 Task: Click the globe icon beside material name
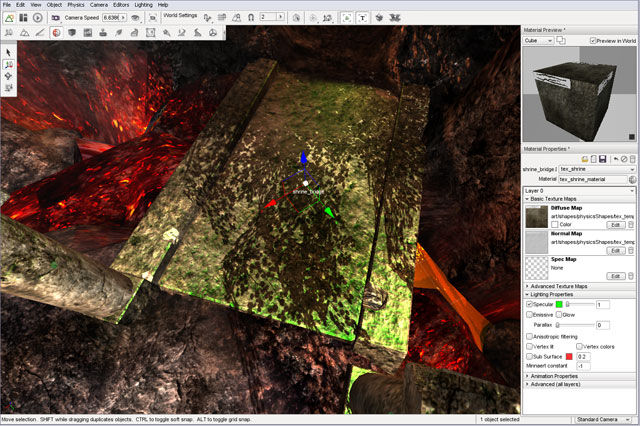coord(631,179)
